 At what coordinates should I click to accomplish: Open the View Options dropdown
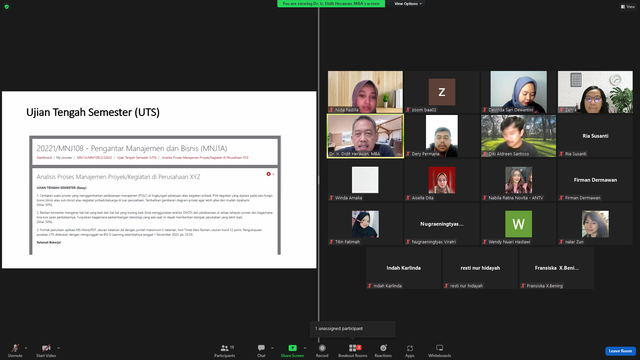(407, 4)
